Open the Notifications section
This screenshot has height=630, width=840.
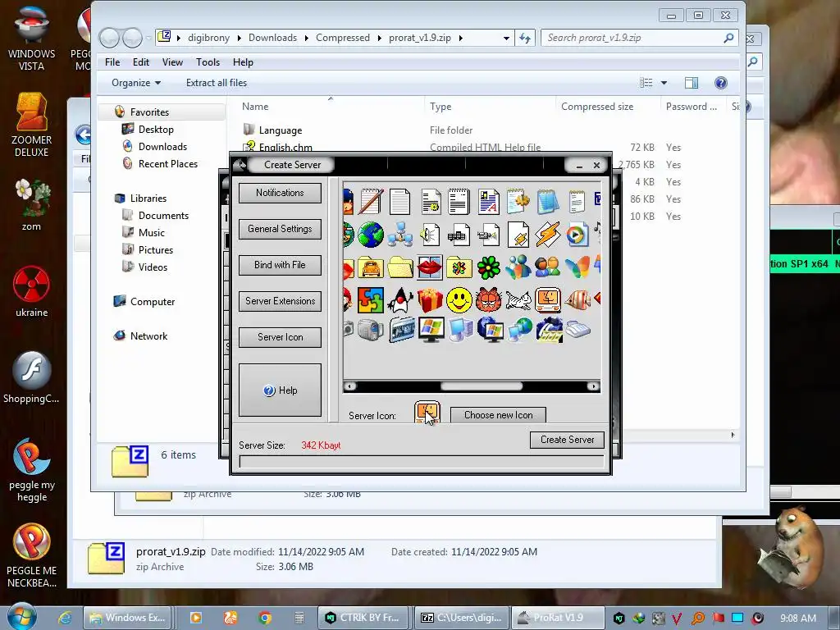[280, 193]
